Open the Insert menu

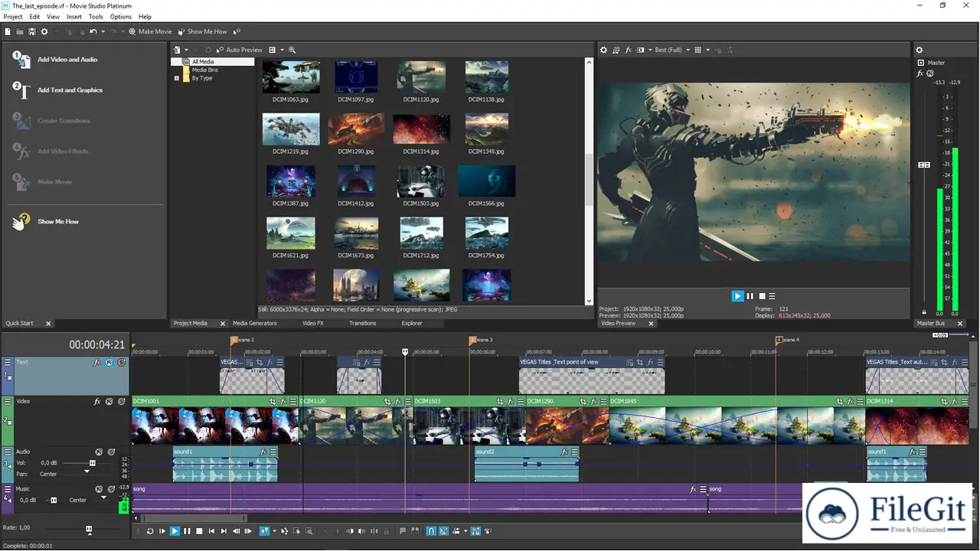click(x=74, y=16)
